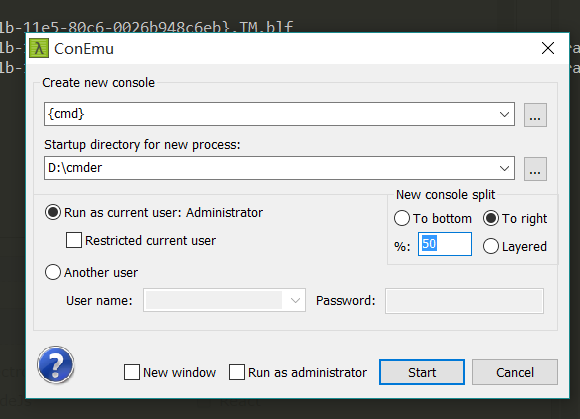The height and width of the screenshot is (419, 580).
Task: Click the green lambda ConEmu title icon
Action: (39, 48)
